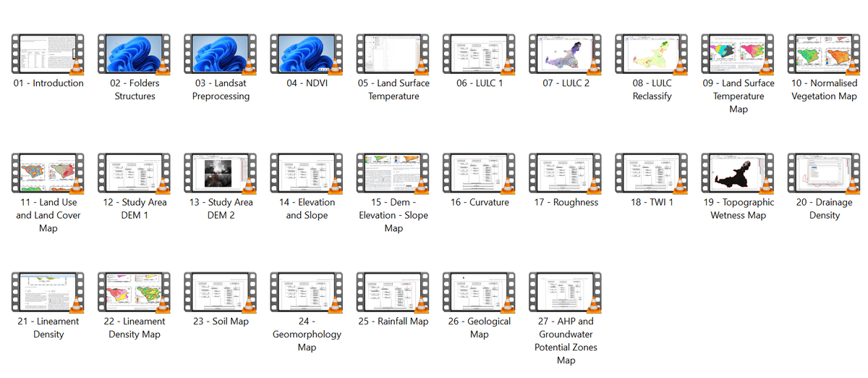Click the file name '16 - Curvature'
868x378 pixels.
(x=480, y=202)
